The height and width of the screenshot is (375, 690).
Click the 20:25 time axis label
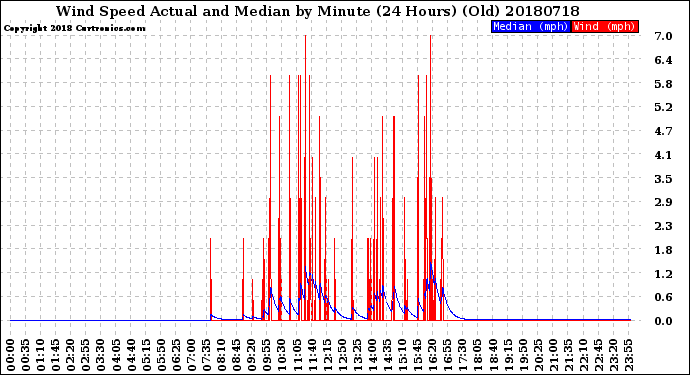tap(538, 355)
